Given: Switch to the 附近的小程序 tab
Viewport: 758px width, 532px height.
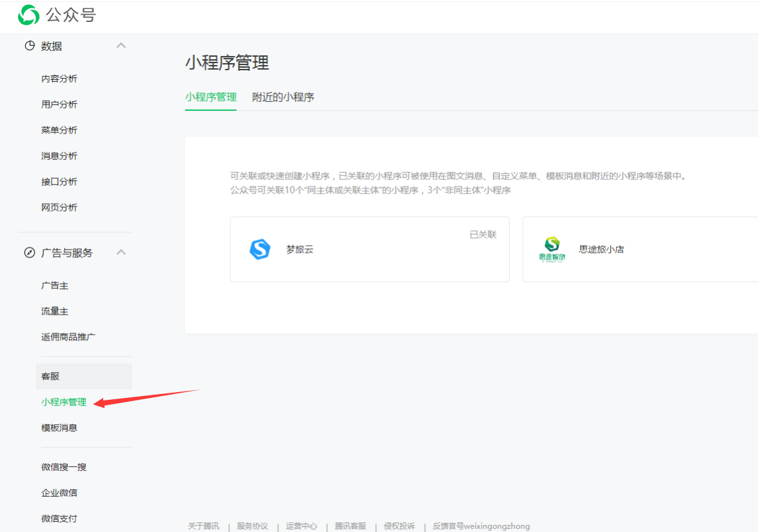Looking at the screenshot, I should (x=283, y=97).
